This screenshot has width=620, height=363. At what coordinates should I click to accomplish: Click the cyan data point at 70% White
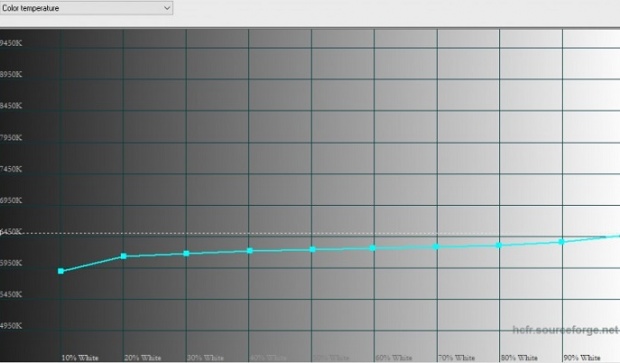[x=436, y=247]
